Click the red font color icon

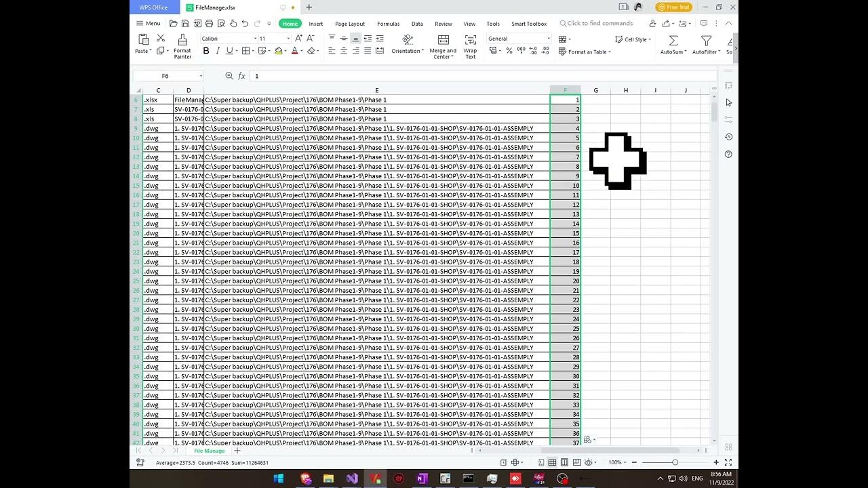tap(294, 51)
